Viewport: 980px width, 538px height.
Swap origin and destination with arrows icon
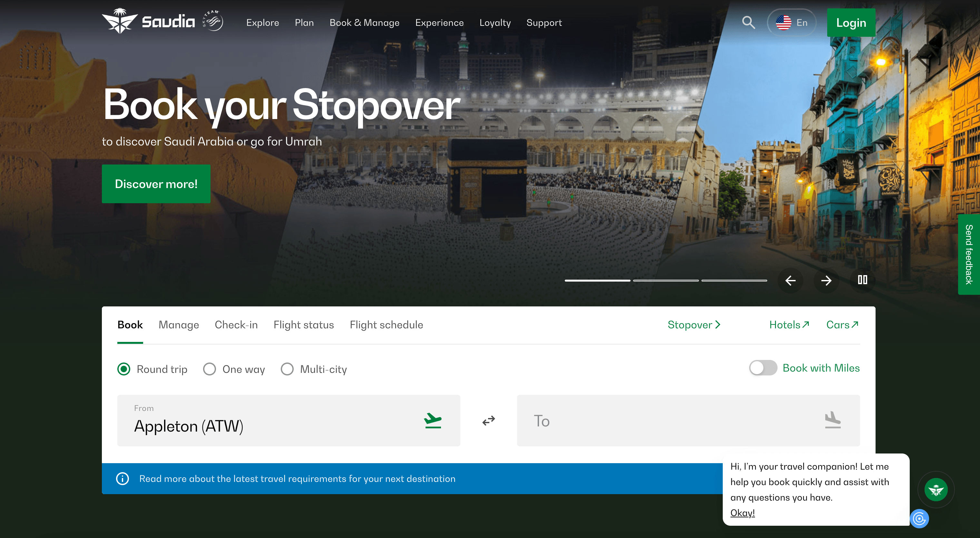pyautogui.click(x=488, y=420)
